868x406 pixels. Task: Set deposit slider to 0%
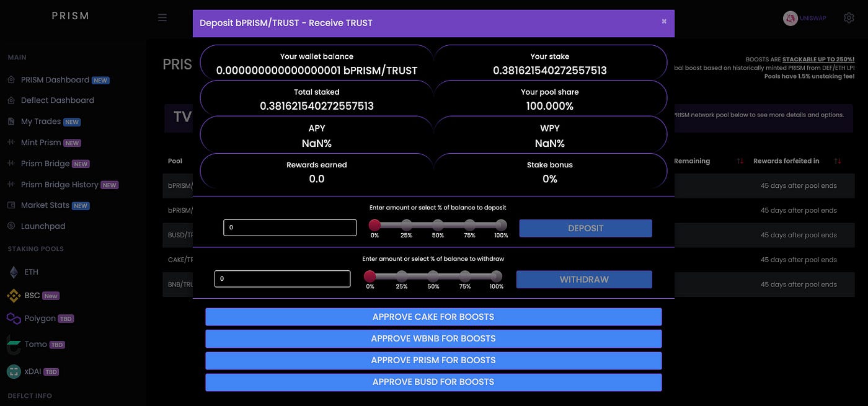[374, 224]
